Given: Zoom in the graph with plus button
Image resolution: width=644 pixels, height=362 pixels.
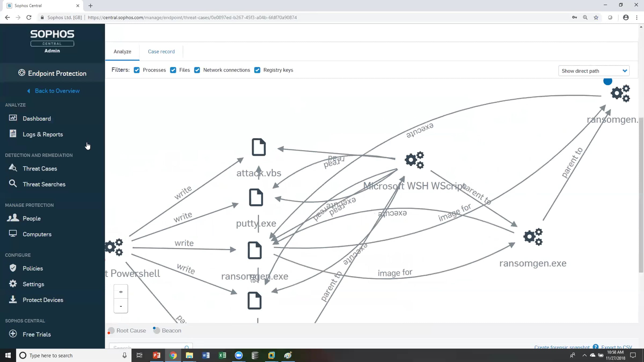Looking at the screenshot, I should tap(121, 292).
